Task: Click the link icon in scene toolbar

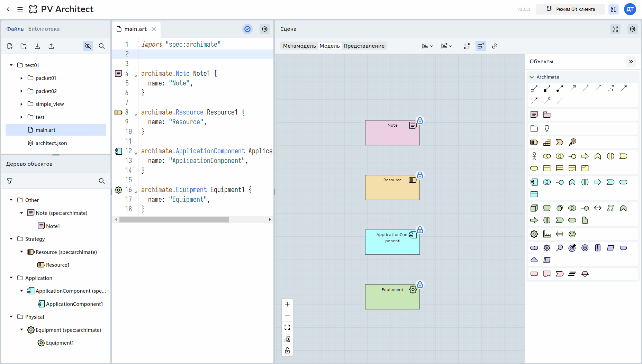Action: click(495, 46)
